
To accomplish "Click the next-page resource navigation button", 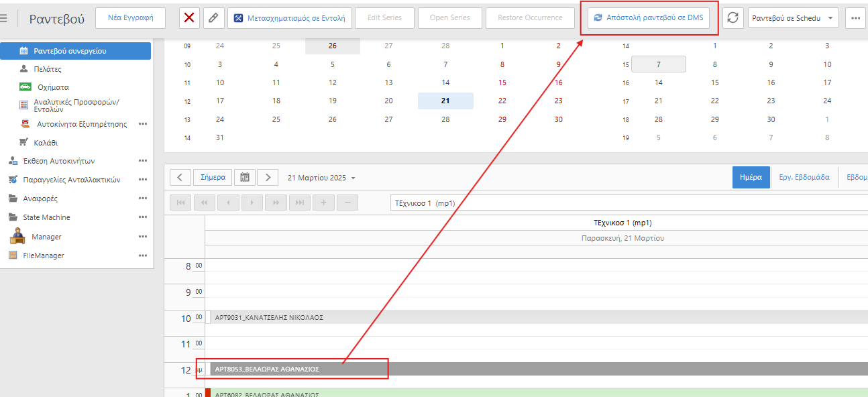I will [x=276, y=203].
